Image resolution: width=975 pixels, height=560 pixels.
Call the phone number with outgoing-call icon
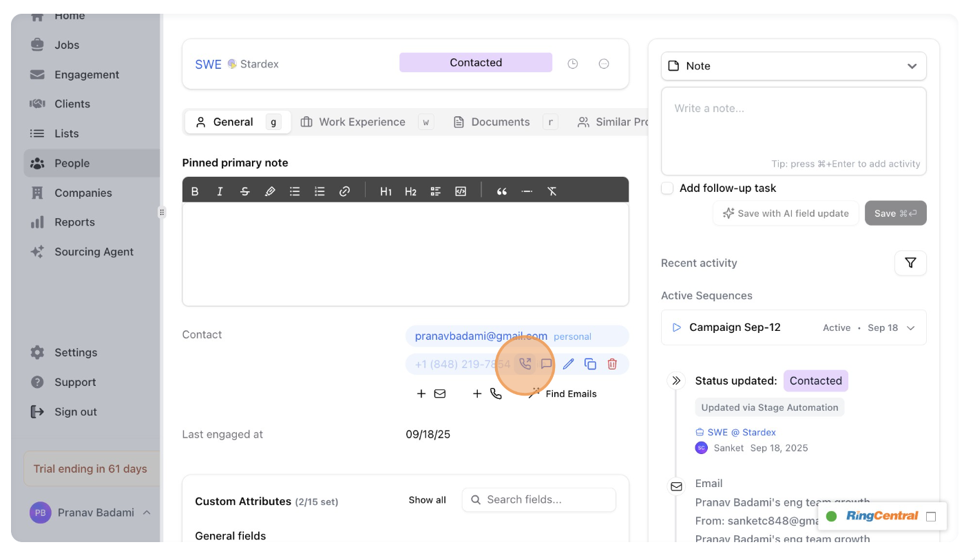[525, 364]
